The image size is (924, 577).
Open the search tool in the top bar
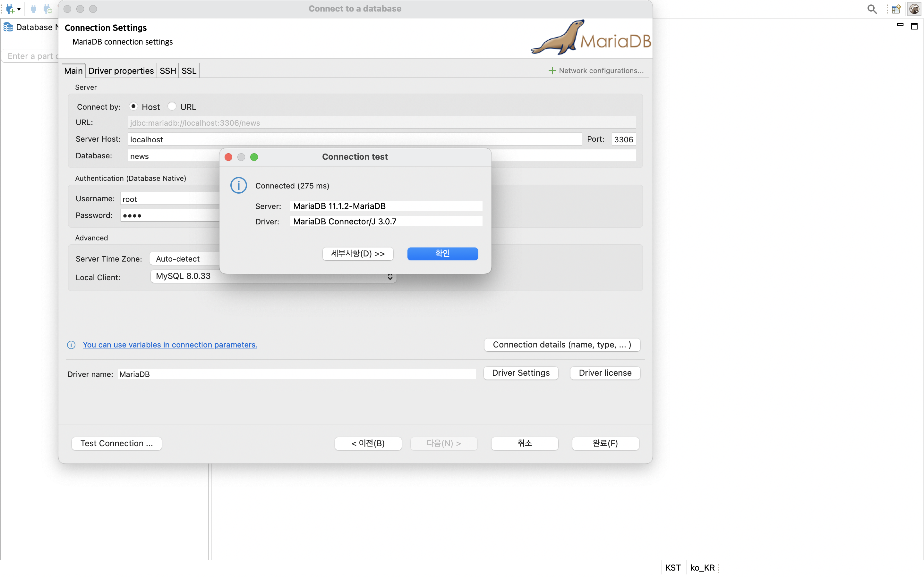point(872,9)
